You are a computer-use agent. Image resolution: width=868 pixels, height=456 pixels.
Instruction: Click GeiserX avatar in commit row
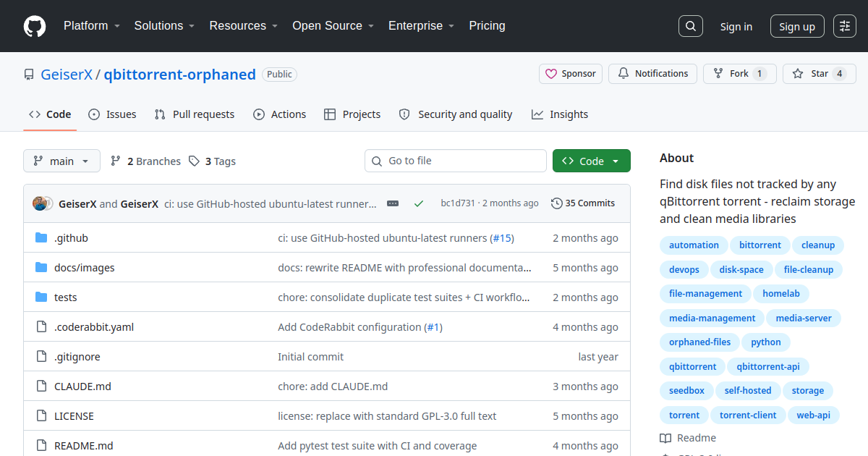pyautogui.click(x=41, y=203)
